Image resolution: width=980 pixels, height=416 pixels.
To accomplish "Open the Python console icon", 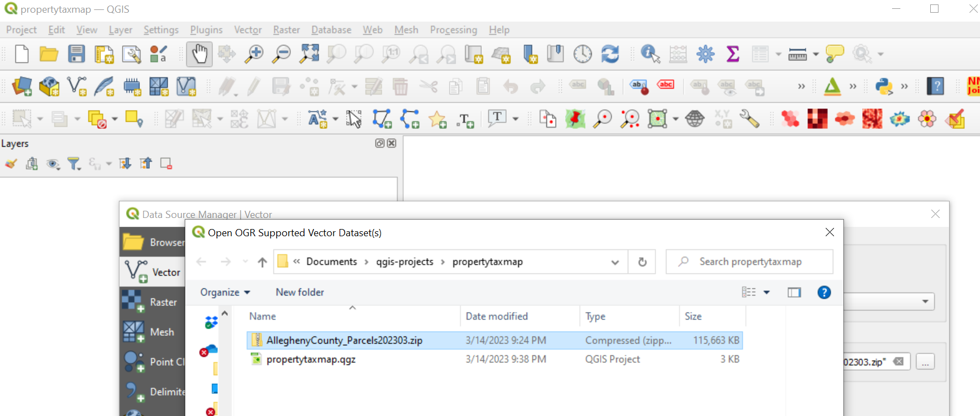I will pos(884,86).
